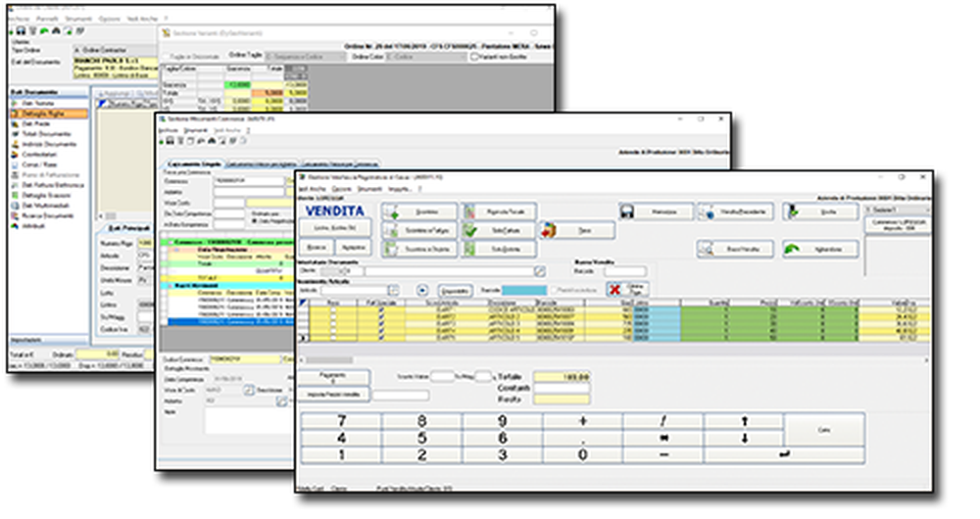
Task: Click the Ricevuta Fiscale icon button
Action: [498, 212]
